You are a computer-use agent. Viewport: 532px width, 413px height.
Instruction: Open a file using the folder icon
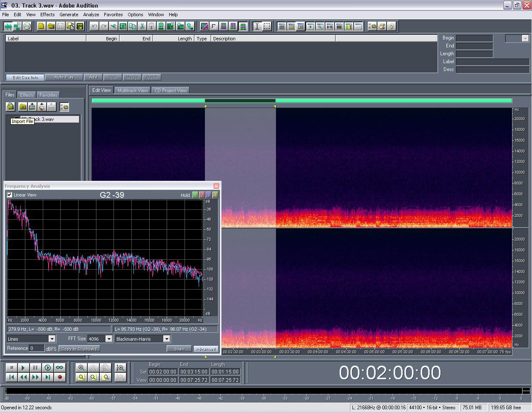(51, 26)
